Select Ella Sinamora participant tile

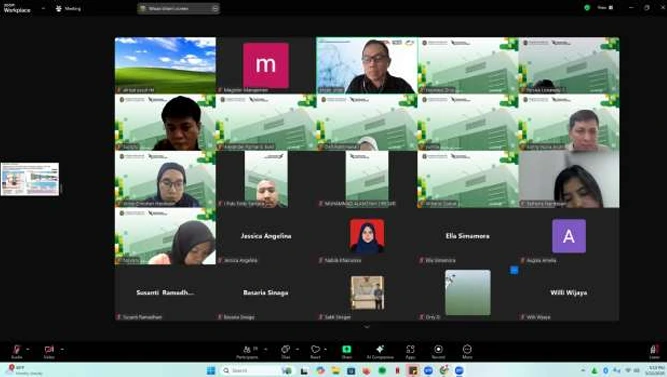467,236
